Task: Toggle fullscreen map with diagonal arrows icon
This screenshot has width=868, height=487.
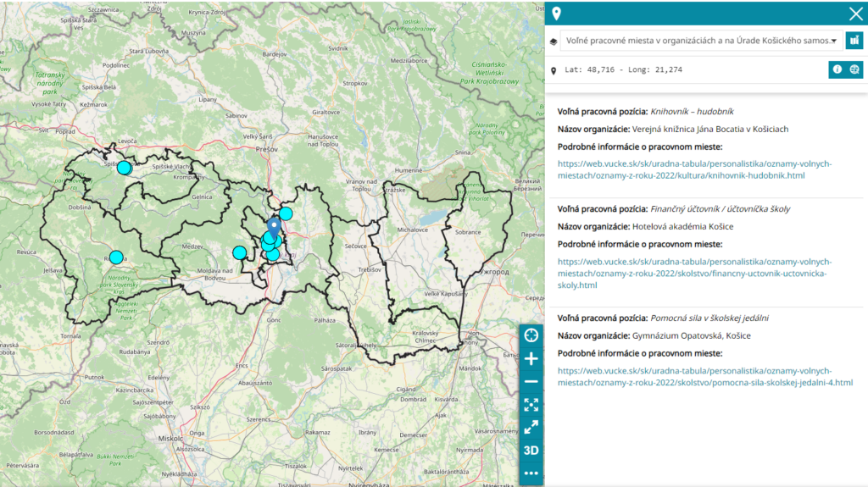Action: click(x=531, y=427)
